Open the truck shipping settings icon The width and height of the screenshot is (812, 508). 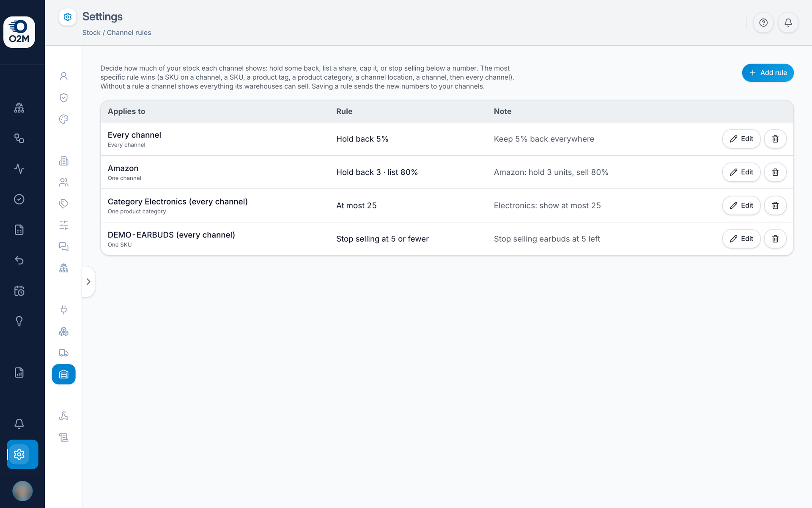[x=64, y=353]
